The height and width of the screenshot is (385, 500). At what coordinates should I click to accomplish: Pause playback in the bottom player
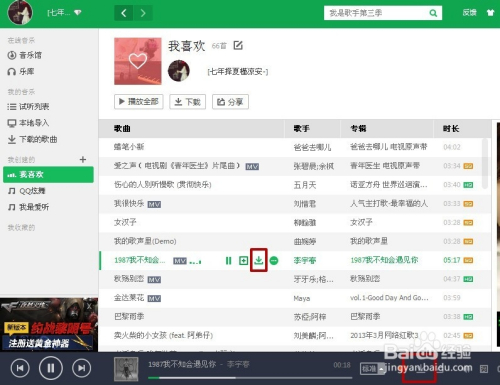[51, 368]
